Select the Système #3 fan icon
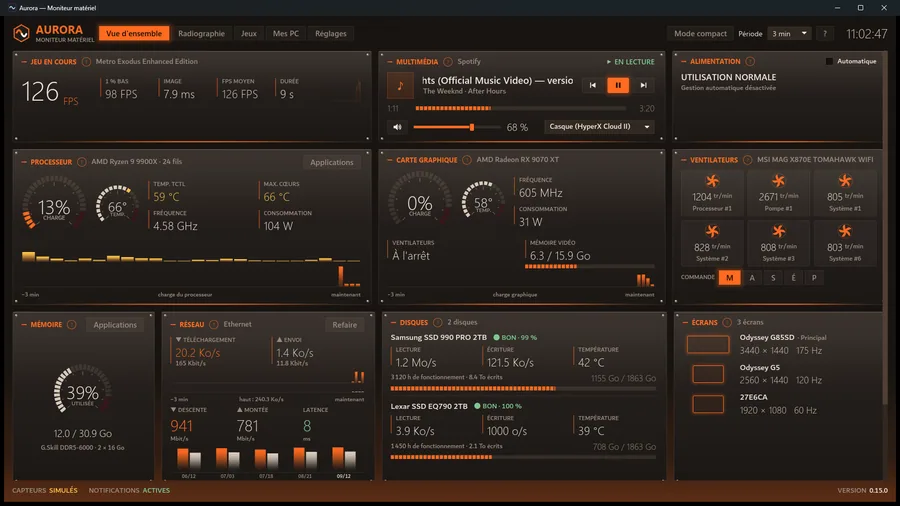This screenshot has height=506, width=900. pos(778,231)
